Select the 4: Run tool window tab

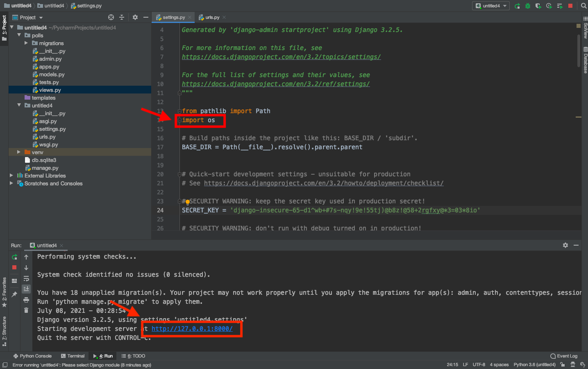pyautogui.click(x=103, y=356)
